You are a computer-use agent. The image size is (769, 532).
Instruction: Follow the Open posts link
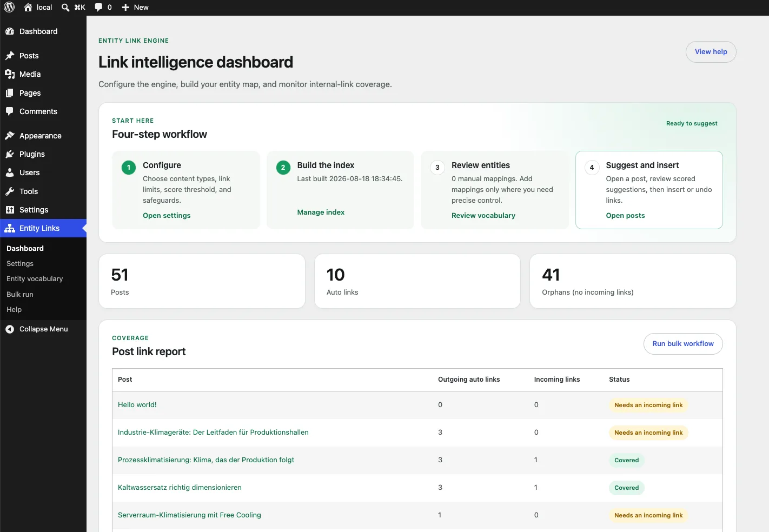click(625, 215)
